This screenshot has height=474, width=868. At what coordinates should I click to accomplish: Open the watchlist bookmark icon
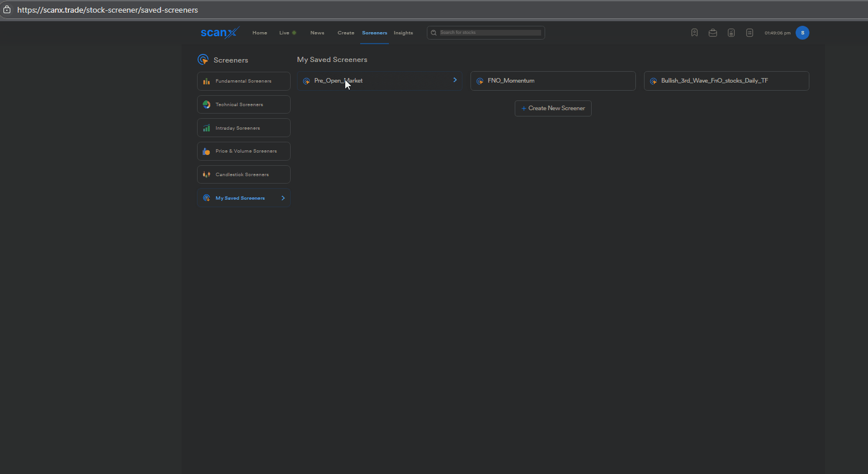click(x=695, y=33)
